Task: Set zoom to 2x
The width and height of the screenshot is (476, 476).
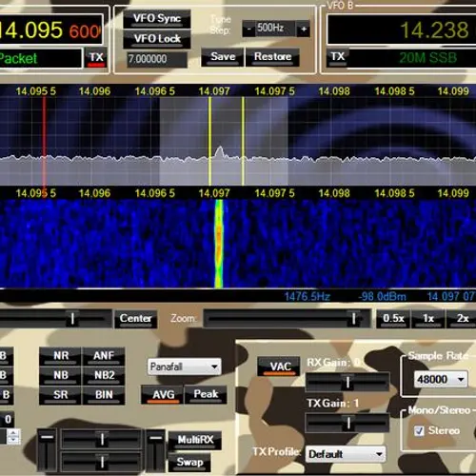Action: [462, 319]
